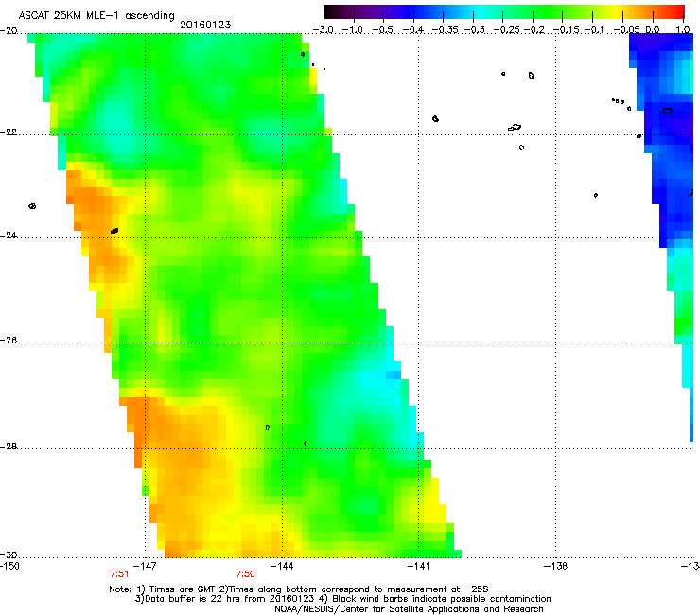
Task: Click the -0.05 color scale label
Action: tap(627, 30)
